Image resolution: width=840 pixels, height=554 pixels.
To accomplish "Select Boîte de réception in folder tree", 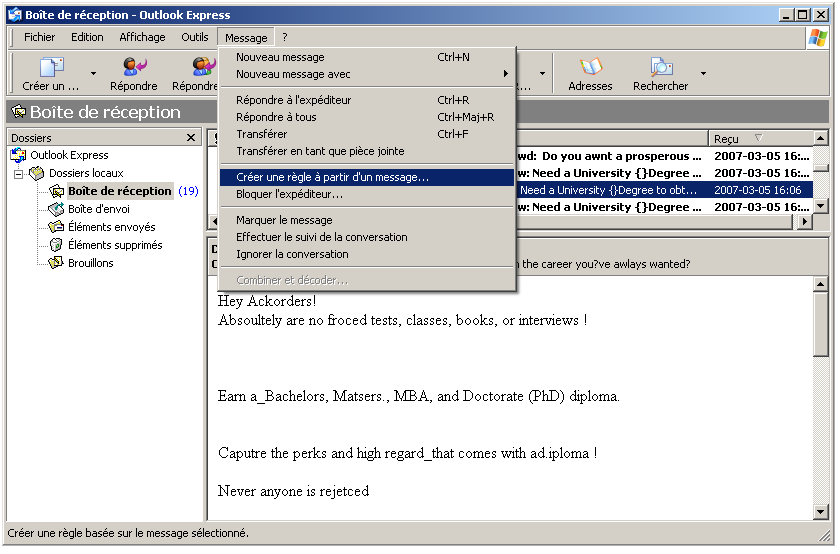I will coord(119,191).
